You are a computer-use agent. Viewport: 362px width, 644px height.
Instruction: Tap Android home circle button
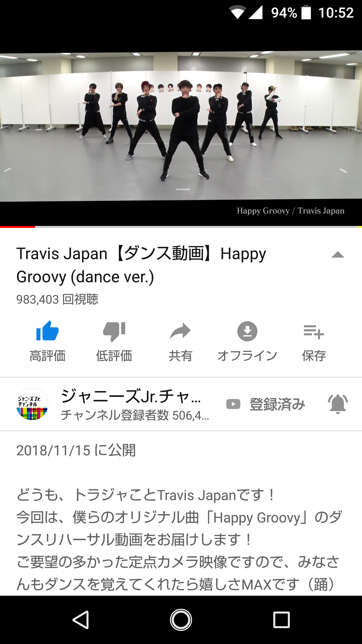(181, 620)
